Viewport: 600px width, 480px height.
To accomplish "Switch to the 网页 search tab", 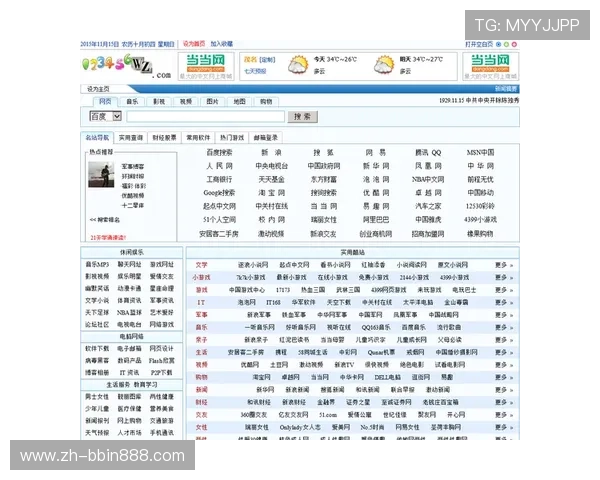I will pos(105,101).
